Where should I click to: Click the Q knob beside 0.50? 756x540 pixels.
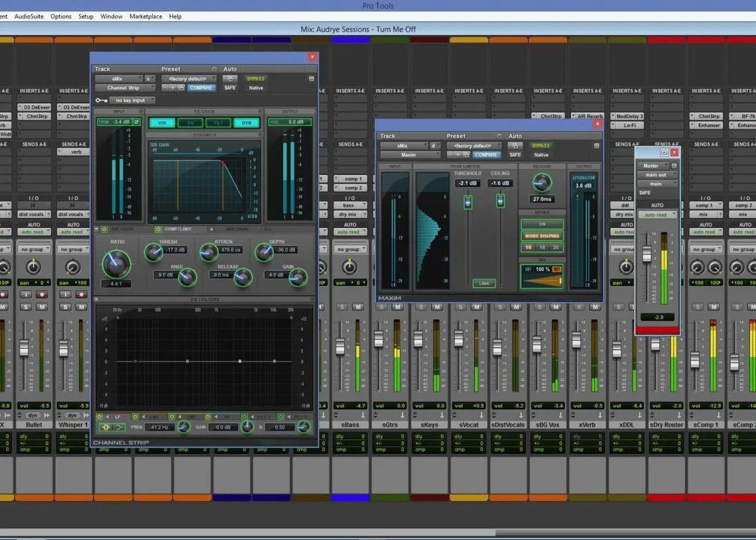[x=304, y=427]
